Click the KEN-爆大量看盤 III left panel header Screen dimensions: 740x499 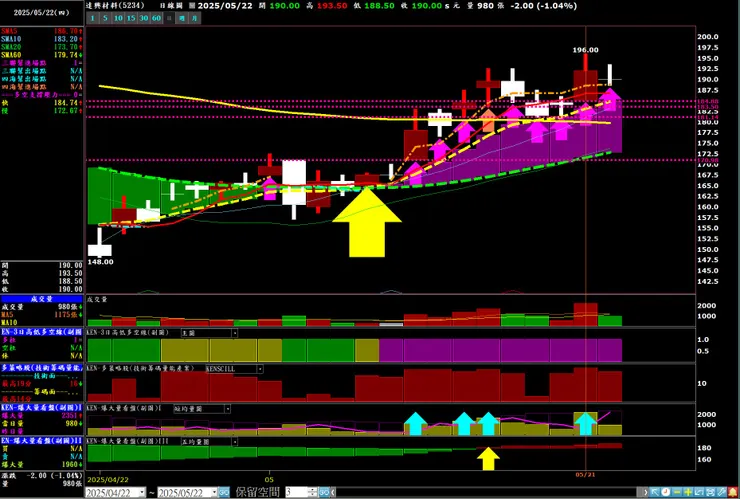coord(42,440)
